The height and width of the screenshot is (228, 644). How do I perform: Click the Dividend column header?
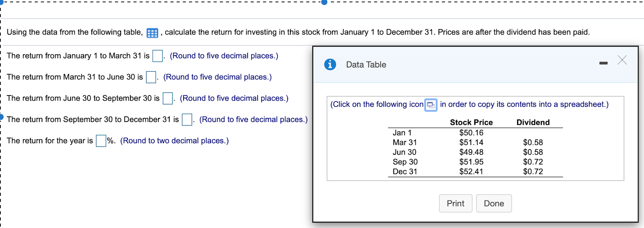point(533,122)
